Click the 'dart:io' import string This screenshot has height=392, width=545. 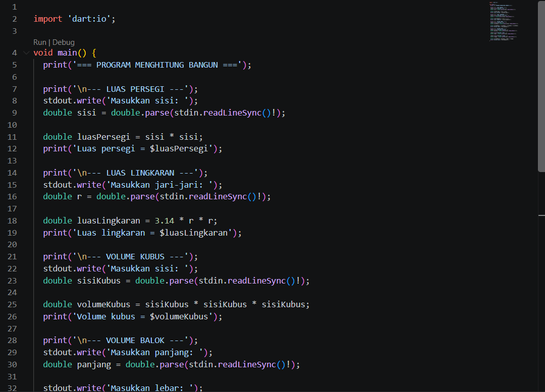coord(89,19)
